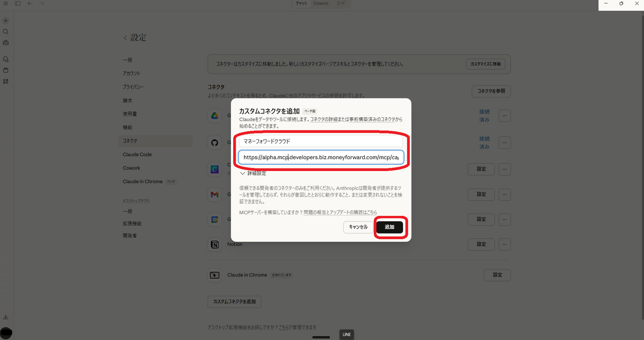Click the MCP server URL field
The width and height of the screenshot is (644, 340).
point(321,157)
